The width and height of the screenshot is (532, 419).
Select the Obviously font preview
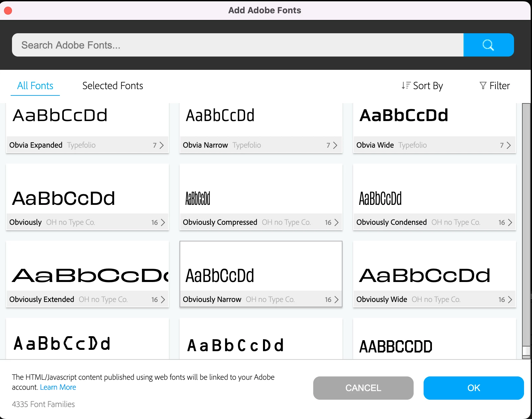pos(87,189)
